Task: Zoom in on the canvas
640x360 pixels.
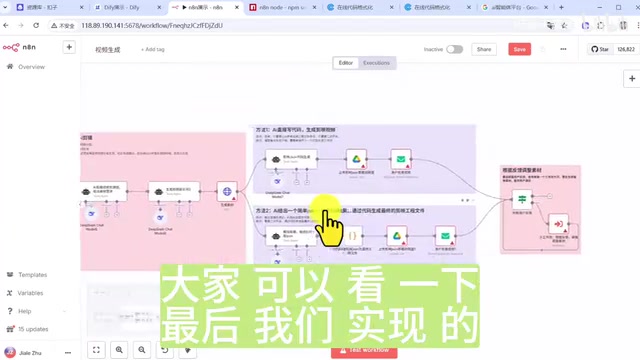Action: click(x=119, y=350)
